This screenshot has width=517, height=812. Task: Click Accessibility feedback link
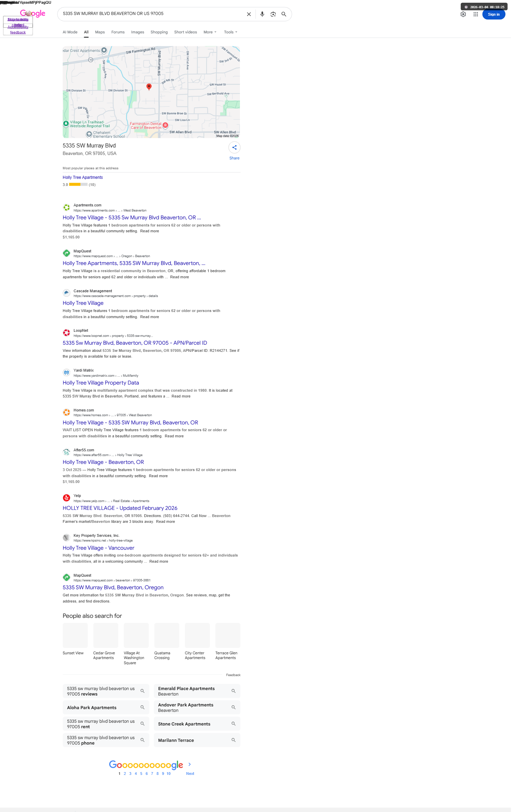(x=18, y=30)
